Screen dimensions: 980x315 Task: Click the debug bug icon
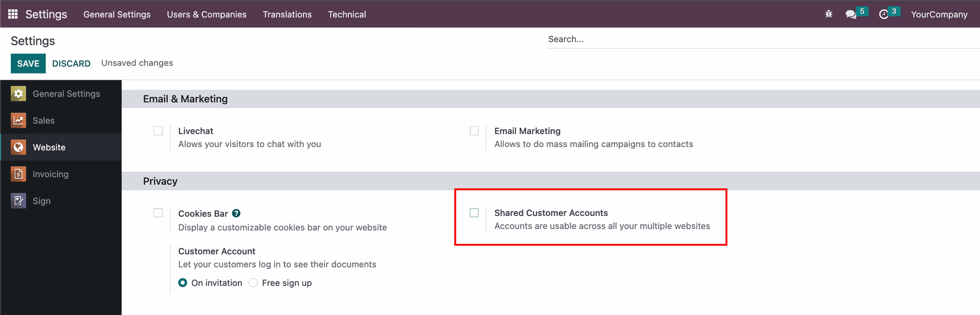point(828,14)
